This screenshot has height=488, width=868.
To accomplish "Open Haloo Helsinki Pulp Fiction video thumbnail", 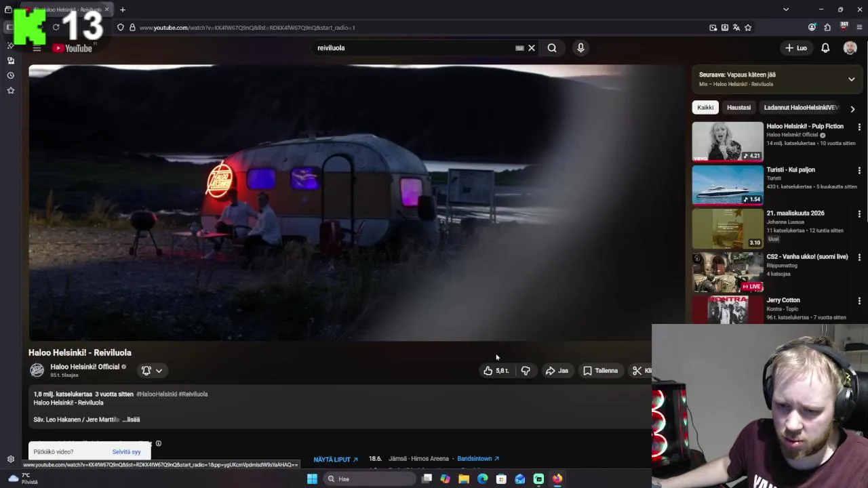I will click(x=728, y=142).
